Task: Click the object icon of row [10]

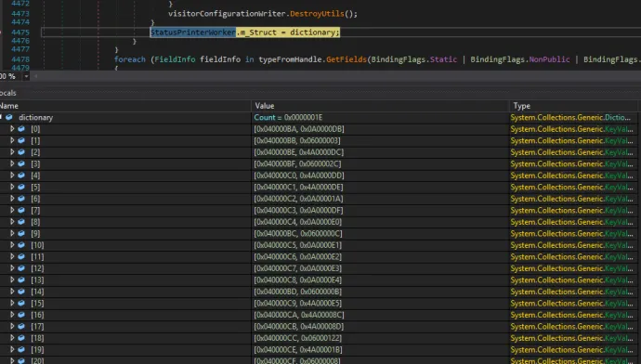Action: [x=21, y=245]
